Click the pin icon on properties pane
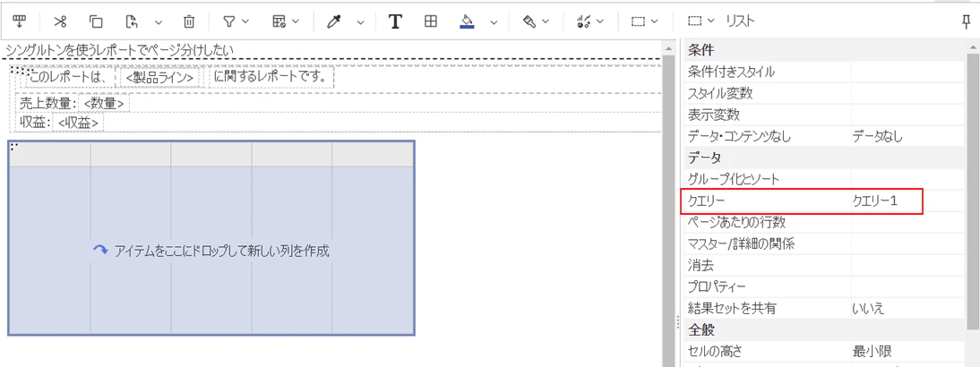Image resolution: width=980 pixels, height=367 pixels. pyautogui.click(x=967, y=21)
